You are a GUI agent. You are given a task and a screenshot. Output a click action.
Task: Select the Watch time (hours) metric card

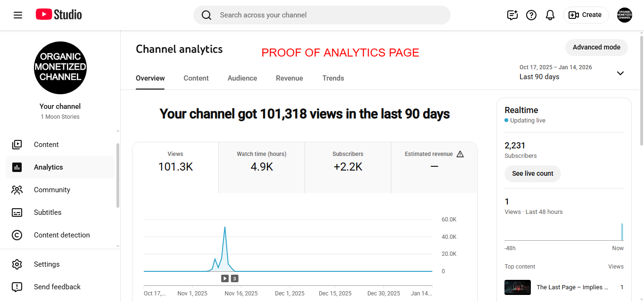[x=262, y=161]
